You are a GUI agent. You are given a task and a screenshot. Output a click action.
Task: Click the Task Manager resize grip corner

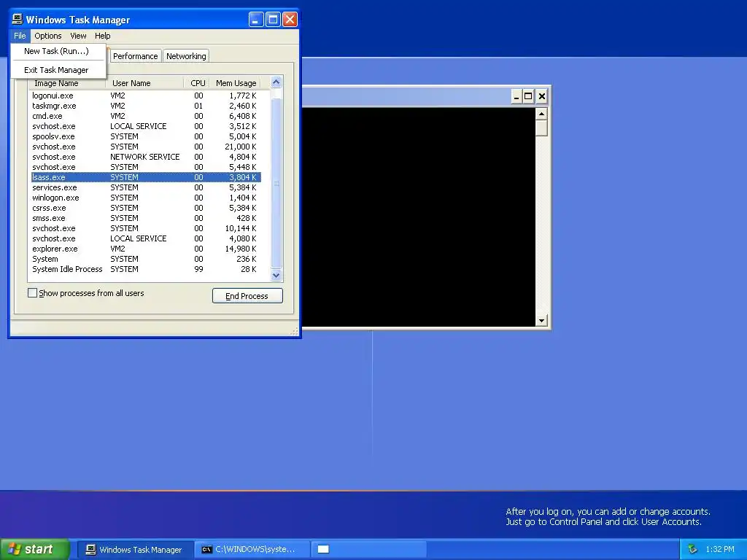coord(295,331)
